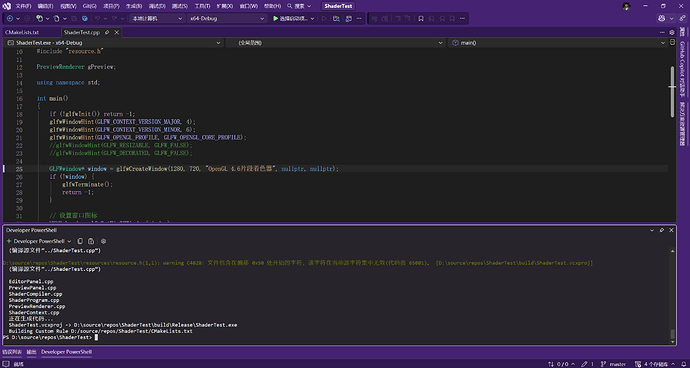Screen dimensions: 690x368
Task: Click the save all icon
Action: pyautogui.click(x=84, y=18)
